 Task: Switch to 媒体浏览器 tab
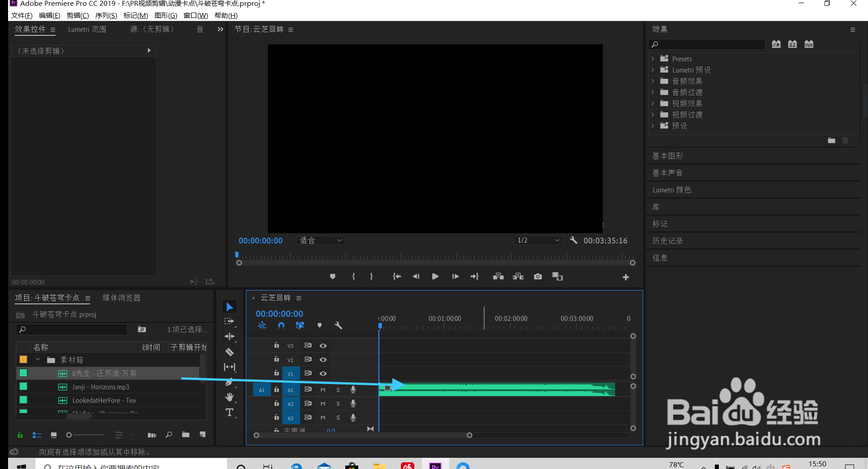click(121, 298)
